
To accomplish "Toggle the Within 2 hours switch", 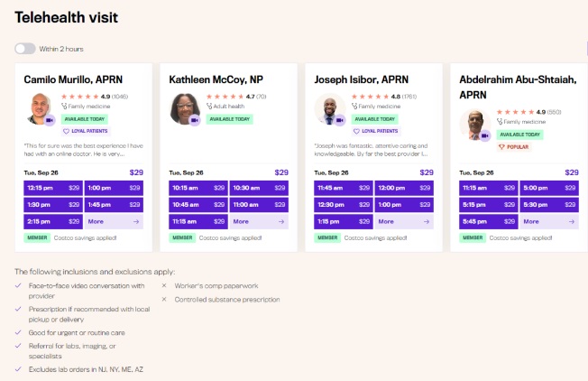I will click(x=24, y=49).
